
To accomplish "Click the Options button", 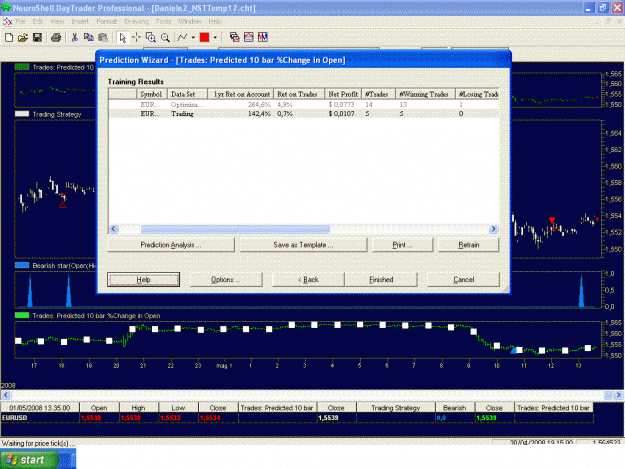I will (226, 279).
